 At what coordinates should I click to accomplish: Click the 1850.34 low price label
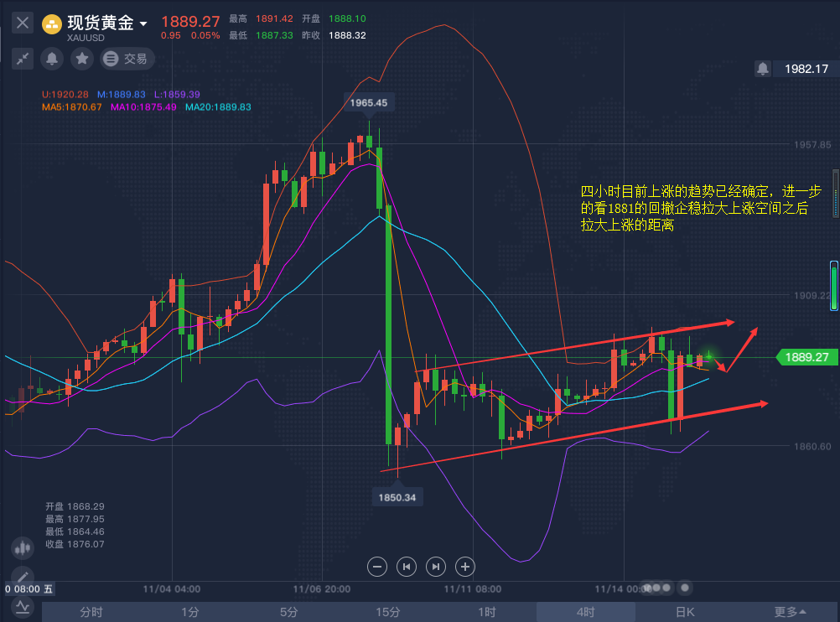click(397, 497)
